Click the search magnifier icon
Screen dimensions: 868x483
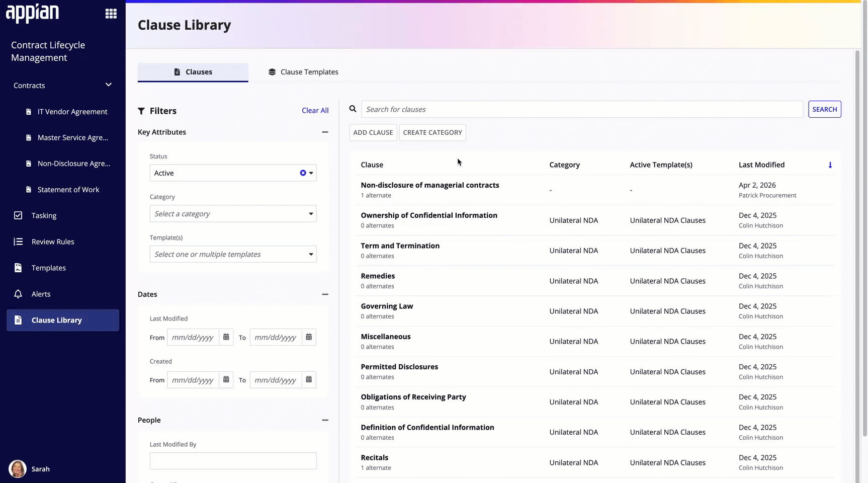point(353,109)
